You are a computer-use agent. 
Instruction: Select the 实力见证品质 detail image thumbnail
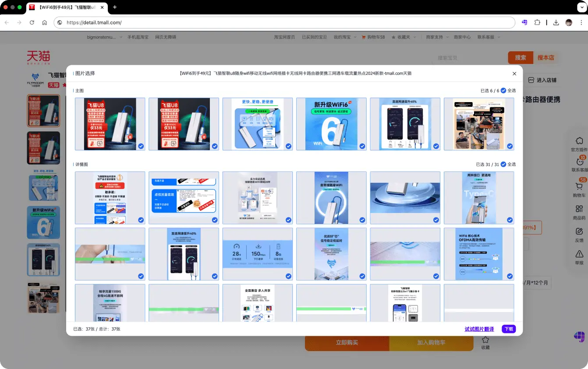click(258, 198)
